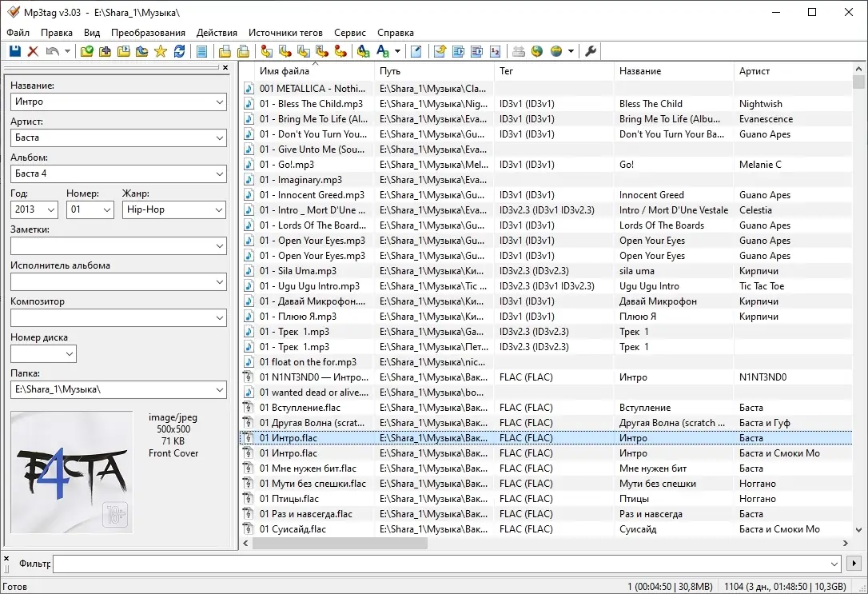Open Actions with the green Aa icon

pyautogui.click(x=363, y=51)
